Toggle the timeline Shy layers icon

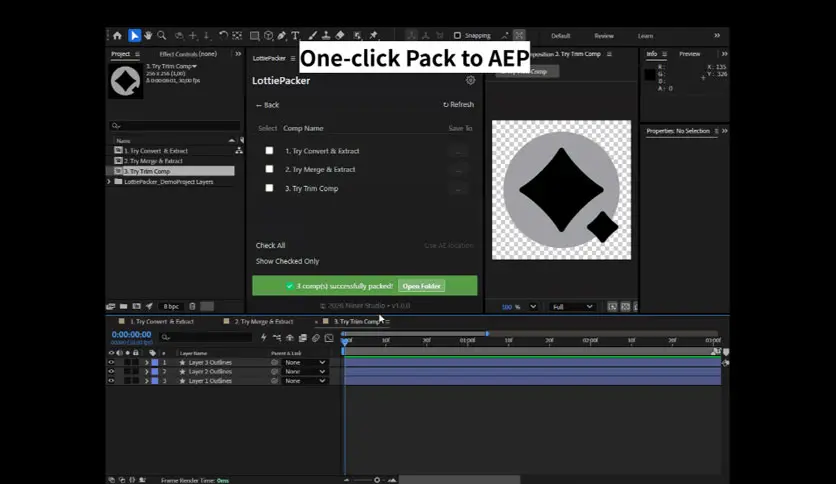[290, 337]
